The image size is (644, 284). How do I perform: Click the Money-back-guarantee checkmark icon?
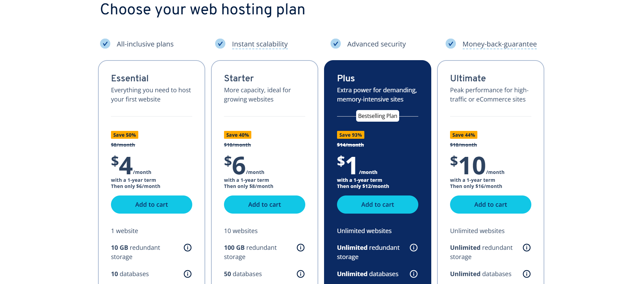451,44
